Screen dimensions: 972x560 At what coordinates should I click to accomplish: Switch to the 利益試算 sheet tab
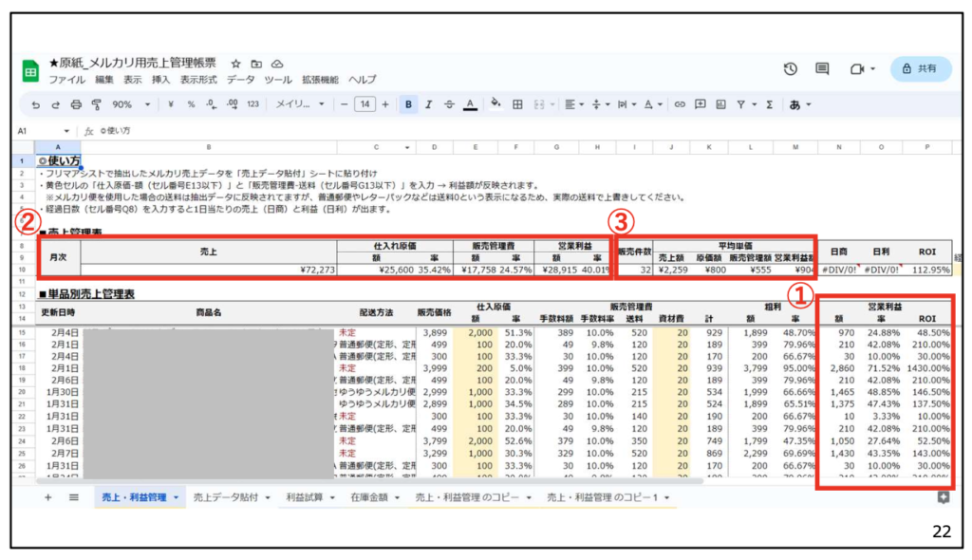coord(305,497)
